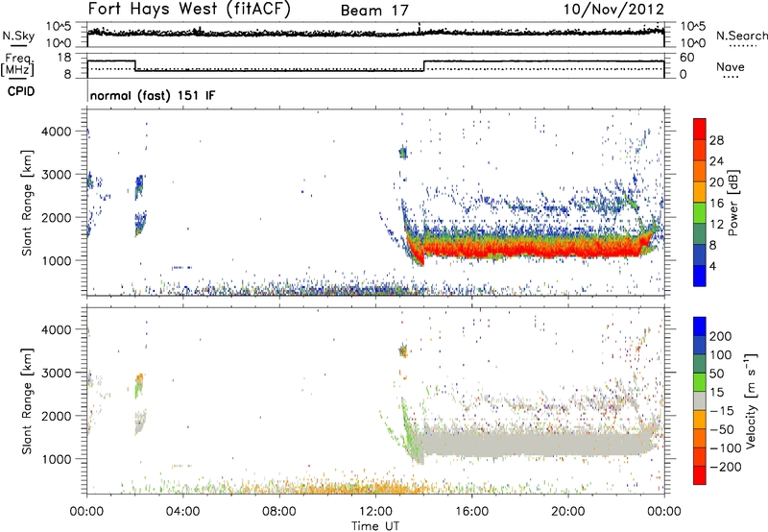Click the 'Time UT' axis label
Screen dimensions: 768x532
pyautogui.click(x=375, y=526)
